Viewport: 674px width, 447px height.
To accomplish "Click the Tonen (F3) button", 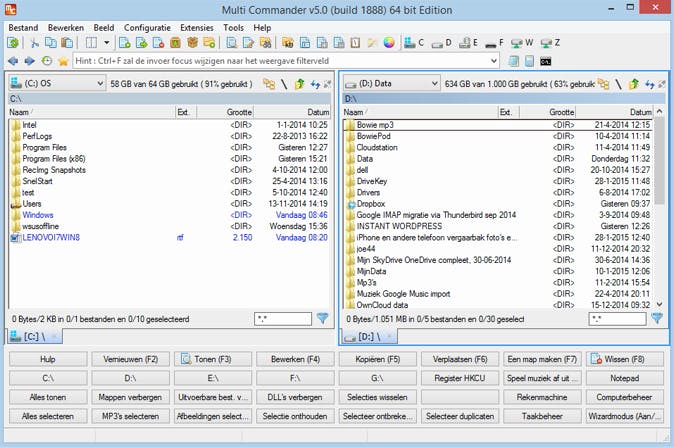I will point(213,359).
